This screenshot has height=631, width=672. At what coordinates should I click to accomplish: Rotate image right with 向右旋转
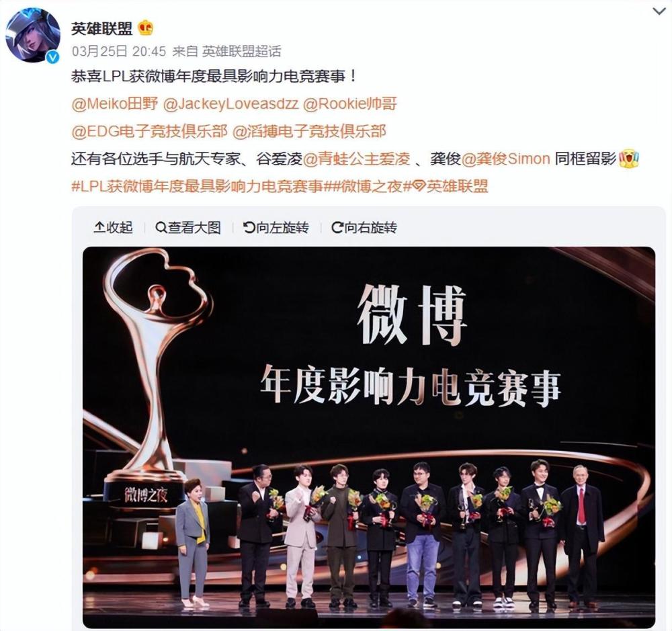click(x=364, y=227)
